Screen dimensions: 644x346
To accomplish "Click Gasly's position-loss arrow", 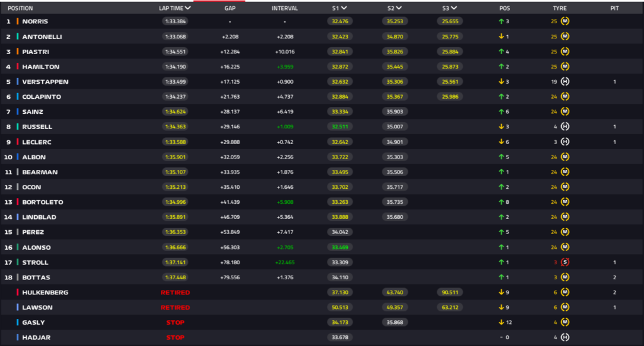I will 501,323.
